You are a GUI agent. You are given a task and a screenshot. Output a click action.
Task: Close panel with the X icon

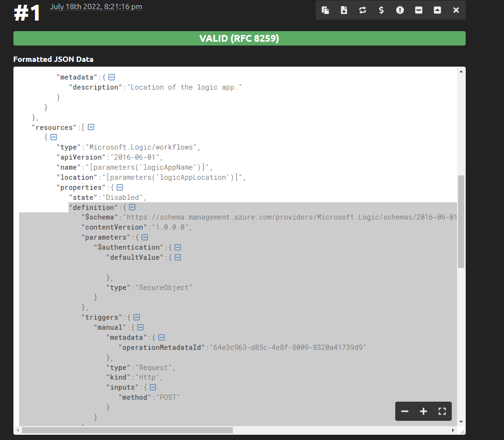coord(456,10)
